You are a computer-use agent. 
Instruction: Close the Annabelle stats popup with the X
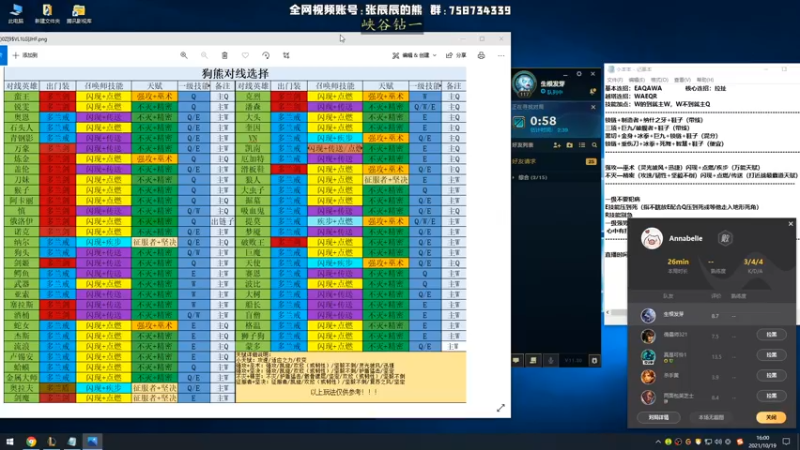791,223
